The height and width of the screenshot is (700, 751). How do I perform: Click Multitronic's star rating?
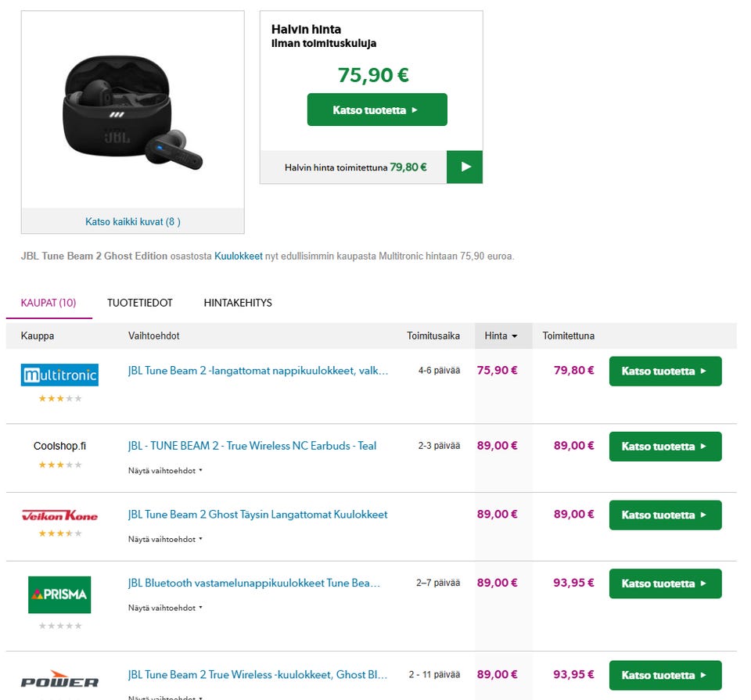[59, 399]
